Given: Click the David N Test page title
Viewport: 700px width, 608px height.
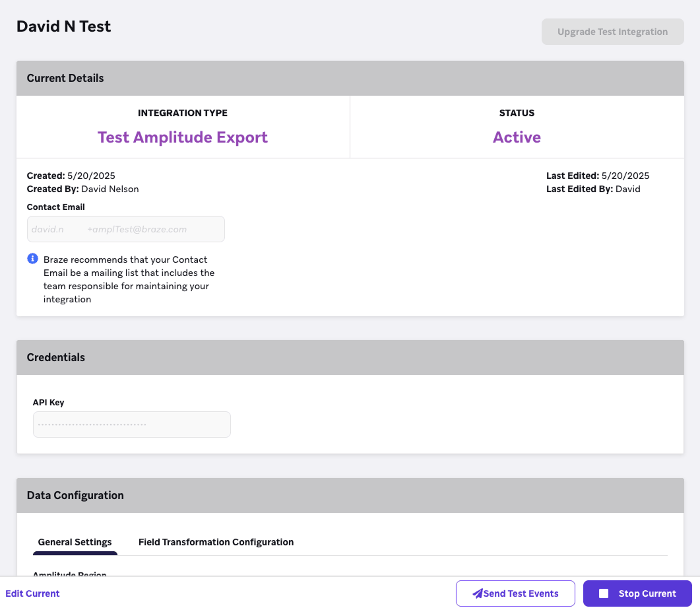Looking at the screenshot, I should pos(63,26).
